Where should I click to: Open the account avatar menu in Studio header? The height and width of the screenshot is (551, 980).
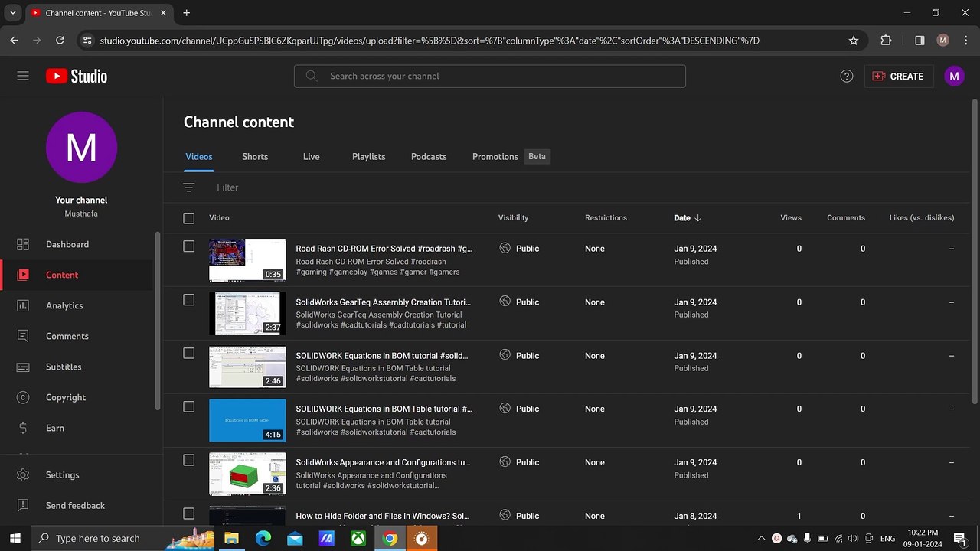(954, 76)
